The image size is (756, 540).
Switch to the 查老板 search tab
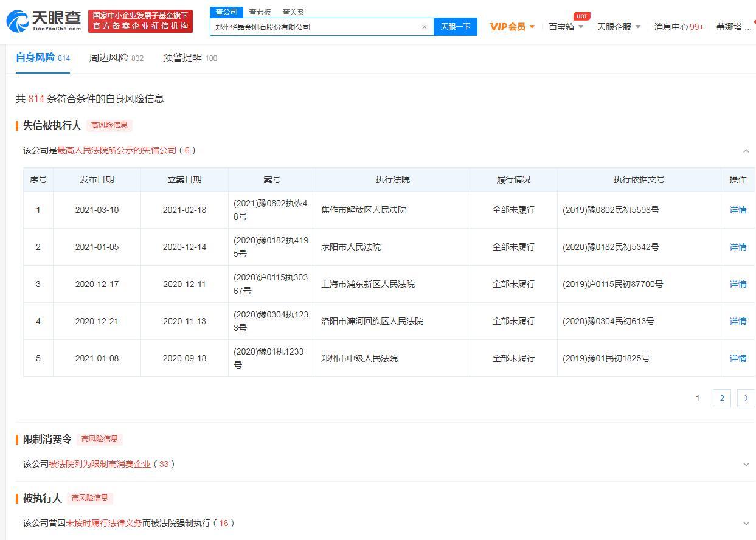[260, 12]
